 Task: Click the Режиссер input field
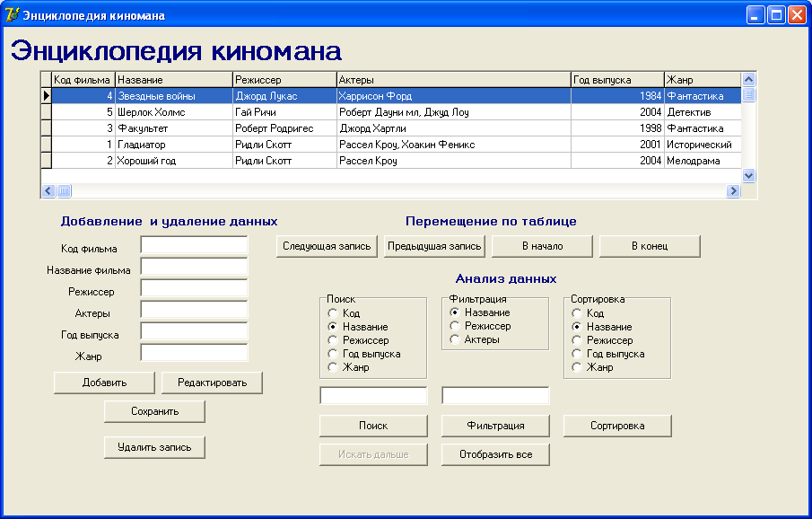coord(194,288)
